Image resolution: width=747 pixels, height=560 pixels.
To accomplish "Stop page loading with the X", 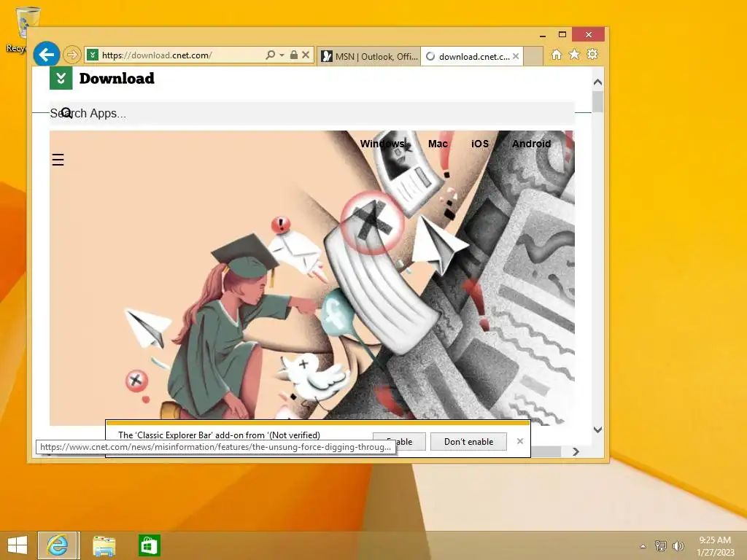I will (x=306, y=55).
